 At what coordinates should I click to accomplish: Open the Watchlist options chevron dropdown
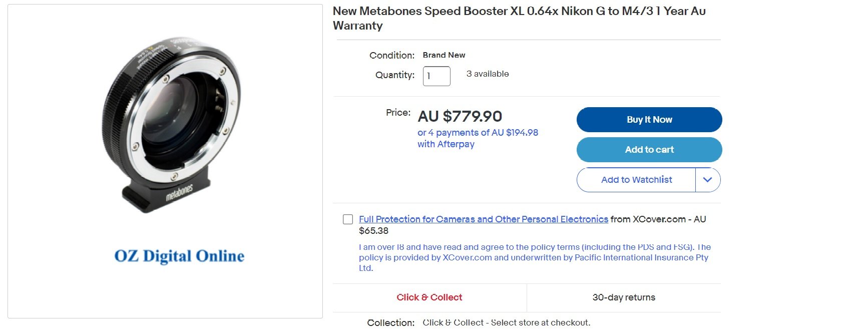708,180
